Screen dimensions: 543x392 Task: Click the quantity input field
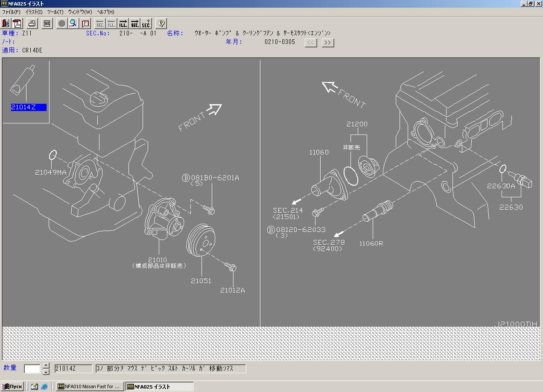point(32,369)
